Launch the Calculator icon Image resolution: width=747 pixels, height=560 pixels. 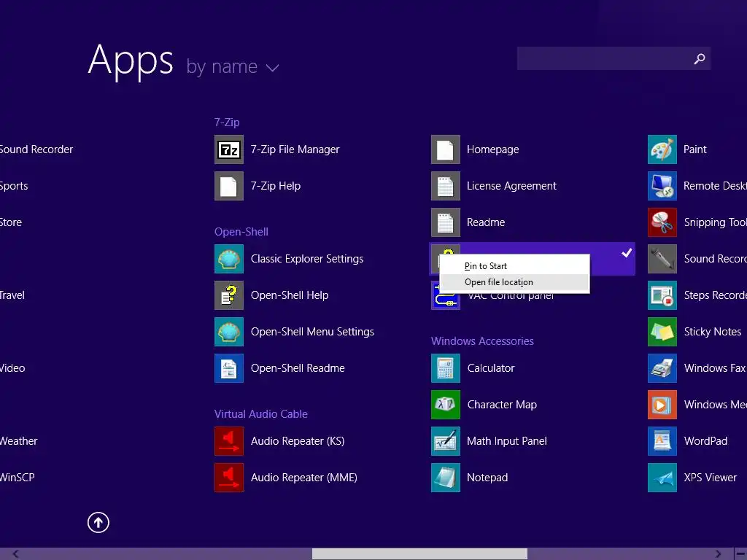click(x=446, y=368)
